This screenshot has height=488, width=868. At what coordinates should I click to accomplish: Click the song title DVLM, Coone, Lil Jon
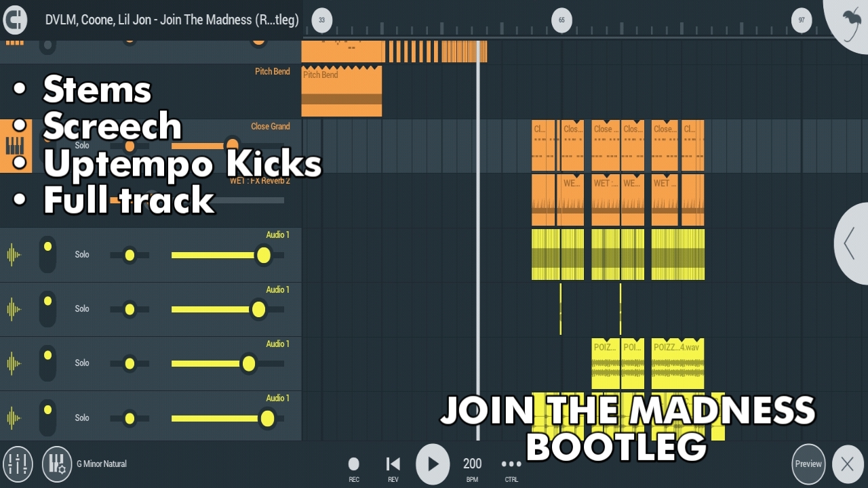point(172,20)
